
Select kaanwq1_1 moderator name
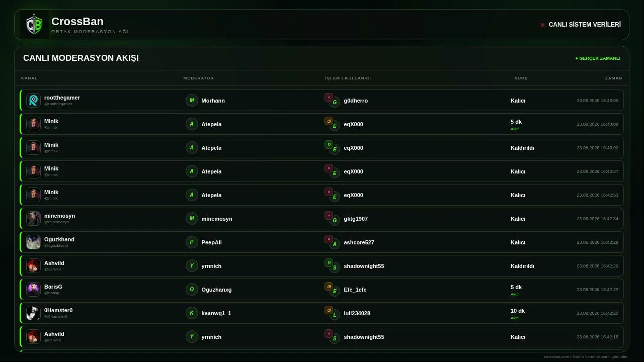pyautogui.click(x=216, y=313)
